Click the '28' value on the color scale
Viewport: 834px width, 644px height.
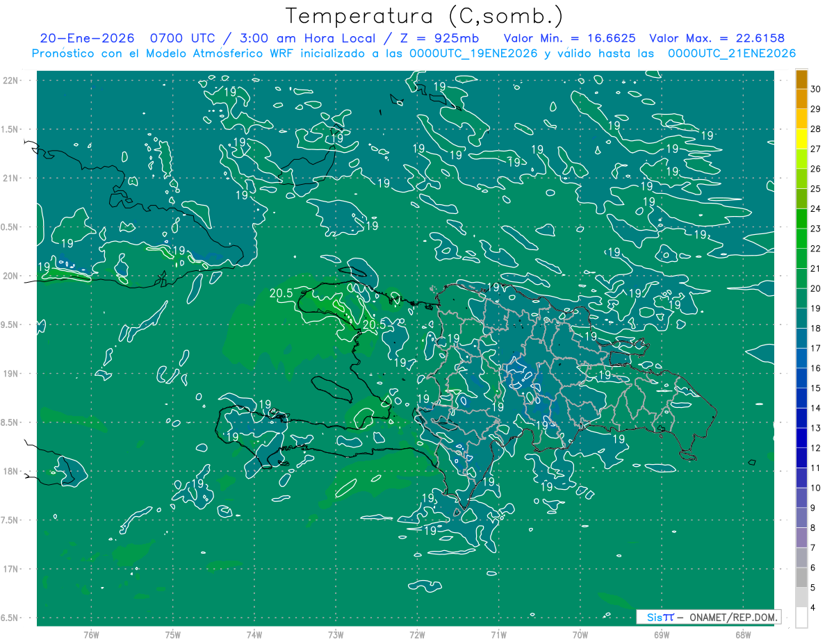[815, 129]
